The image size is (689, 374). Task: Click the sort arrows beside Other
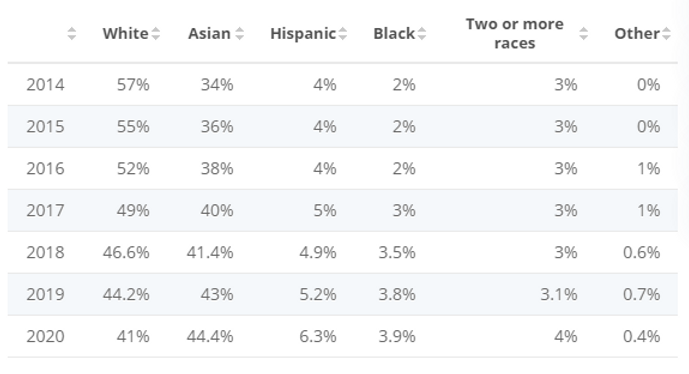[x=666, y=33]
